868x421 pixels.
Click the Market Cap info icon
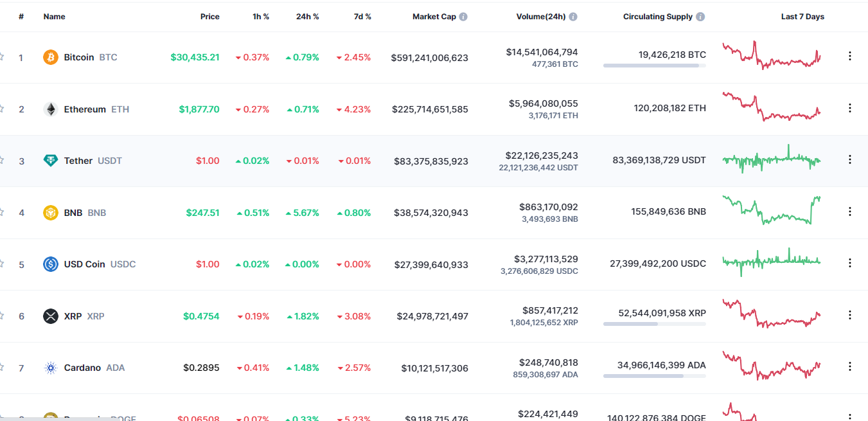pos(464,16)
